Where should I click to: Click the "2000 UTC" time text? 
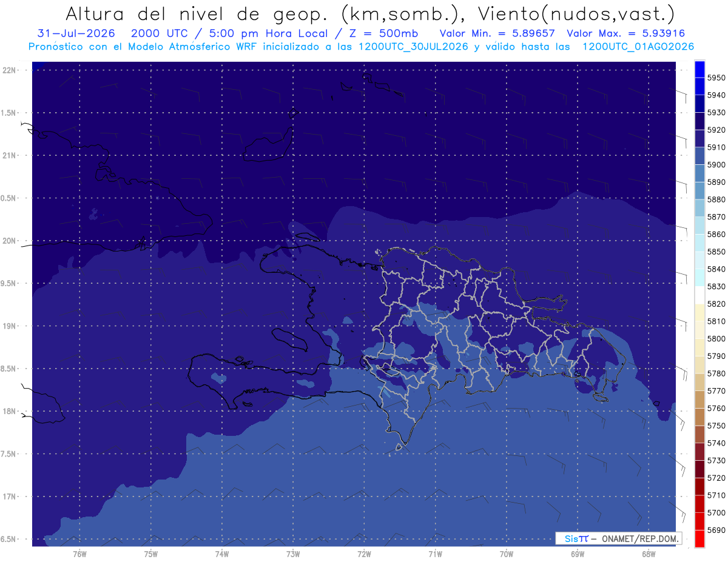coord(160,33)
